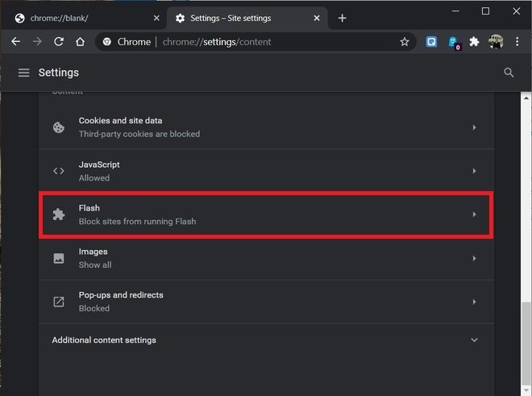Click the code brackets icon beside JavaScript
532x396 pixels.
tap(59, 171)
